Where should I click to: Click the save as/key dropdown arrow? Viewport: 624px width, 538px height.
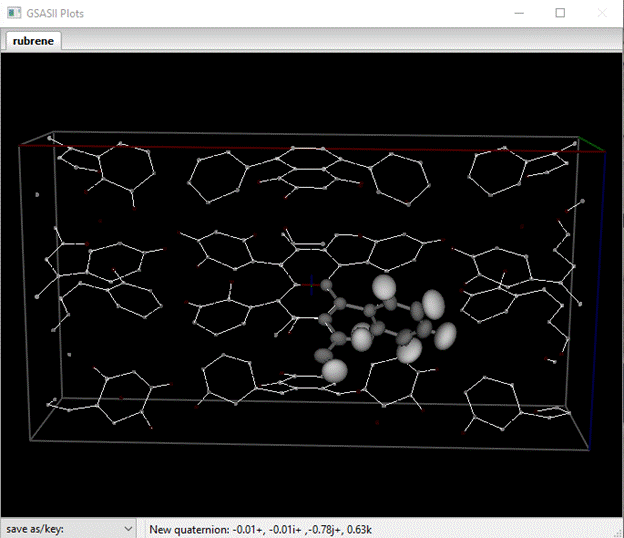coord(127,527)
